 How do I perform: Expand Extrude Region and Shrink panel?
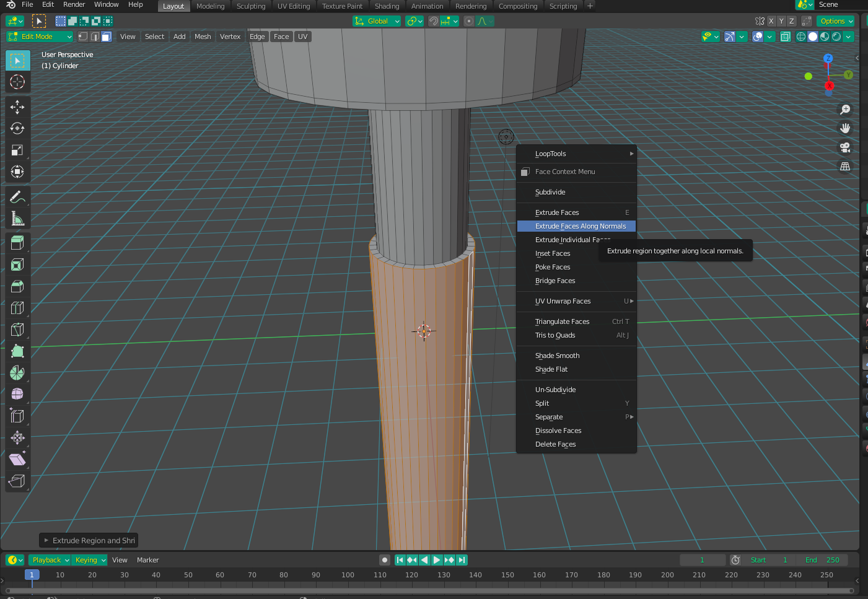tap(89, 541)
